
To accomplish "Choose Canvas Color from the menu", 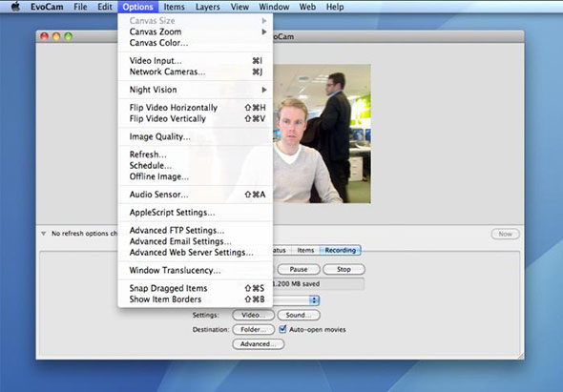I will point(196,43).
